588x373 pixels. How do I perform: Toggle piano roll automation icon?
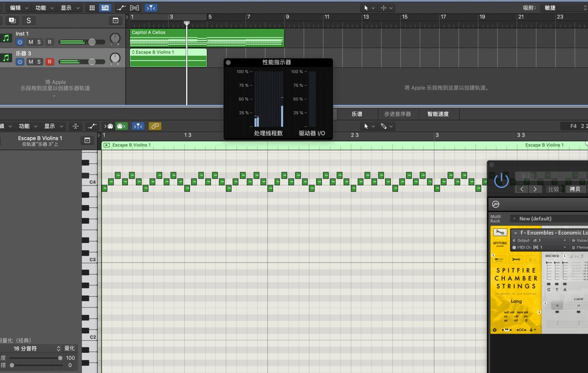coord(92,126)
